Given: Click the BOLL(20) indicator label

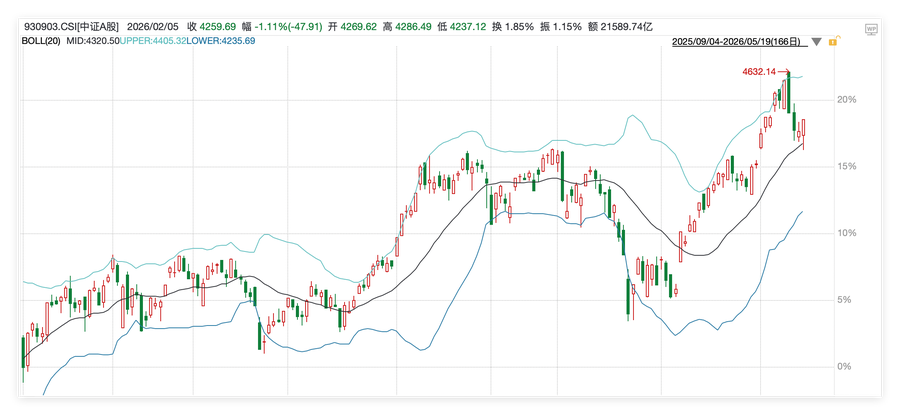Looking at the screenshot, I should 40,41.
